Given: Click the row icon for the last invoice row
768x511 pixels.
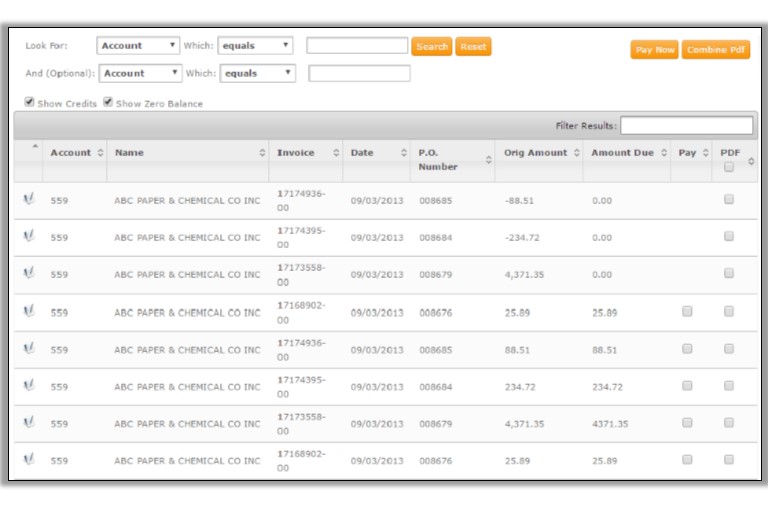Looking at the screenshot, I should [28, 459].
